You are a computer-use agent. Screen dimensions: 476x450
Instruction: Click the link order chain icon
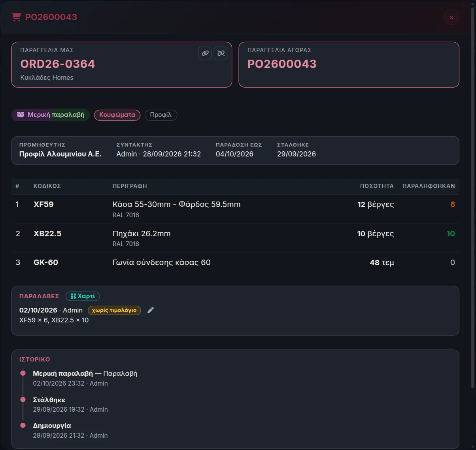pos(205,53)
